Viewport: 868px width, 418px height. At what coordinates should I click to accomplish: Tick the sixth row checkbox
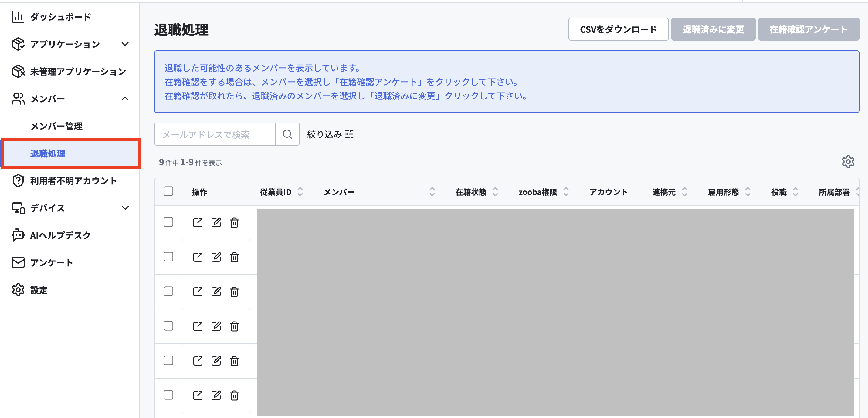click(168, 395)
